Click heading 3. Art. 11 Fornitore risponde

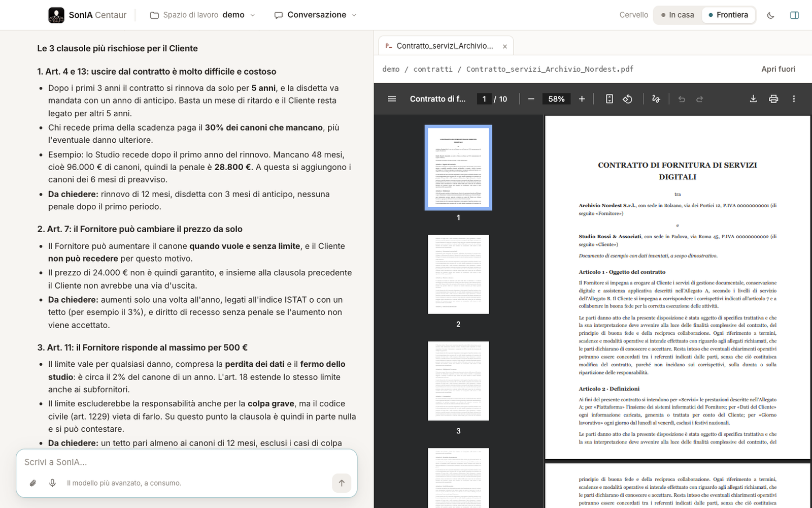(142, 347)
